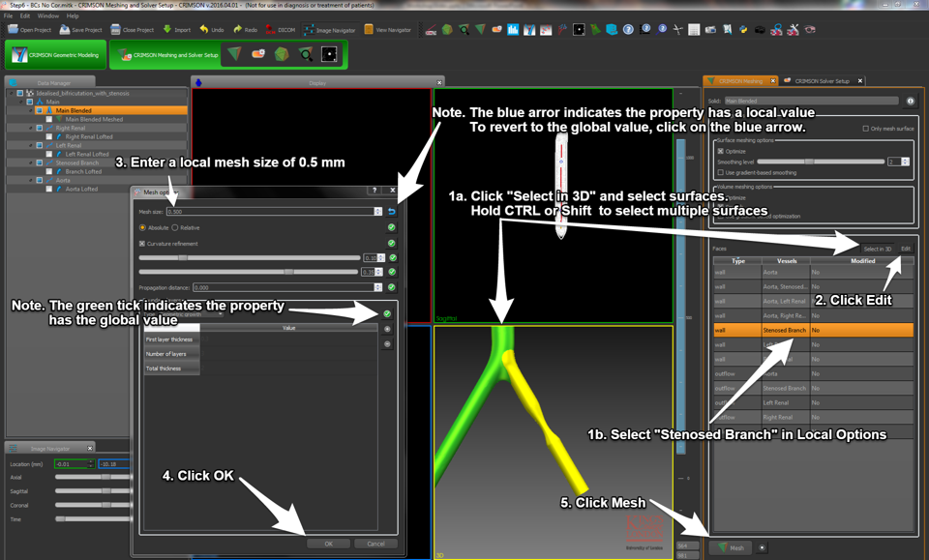Open the Window menu
929x560 pixels.
47,16
